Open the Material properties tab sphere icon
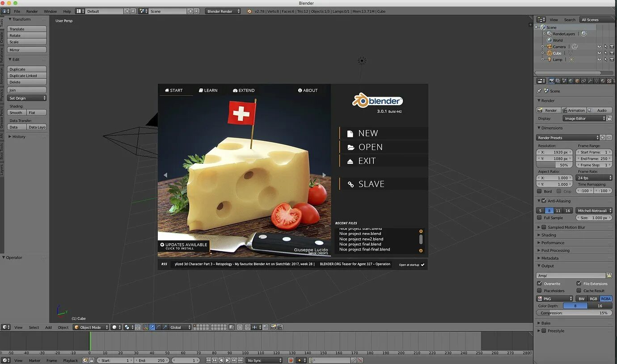The height and width of the screenshot is (364, 617). [603, 81]
